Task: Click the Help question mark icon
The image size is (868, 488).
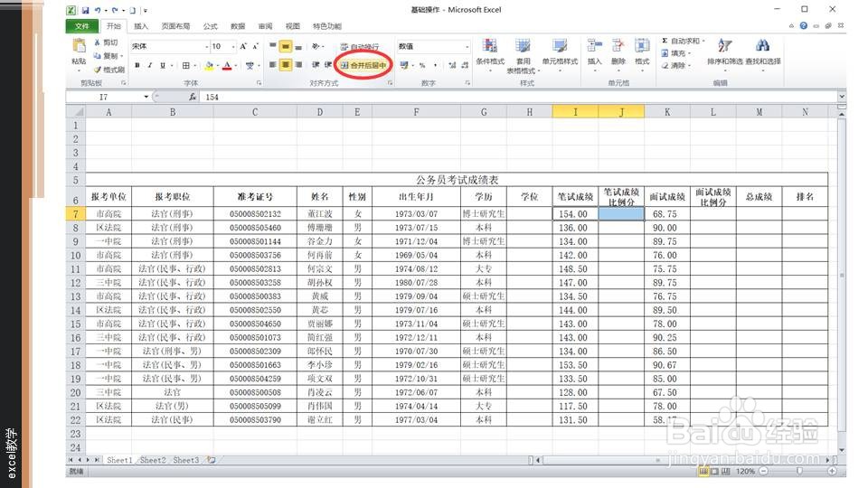Action: pyautogui.click(x=803, y=25)
